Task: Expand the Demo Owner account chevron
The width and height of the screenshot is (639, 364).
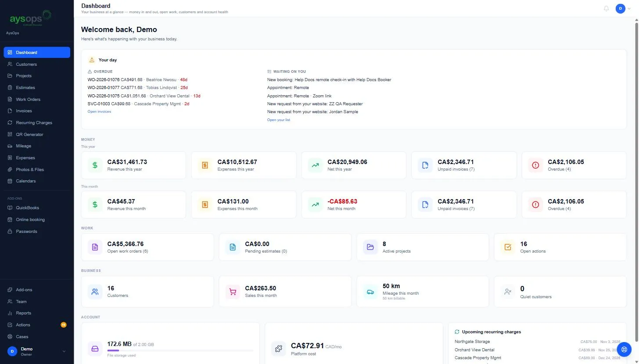Action: 64,351
